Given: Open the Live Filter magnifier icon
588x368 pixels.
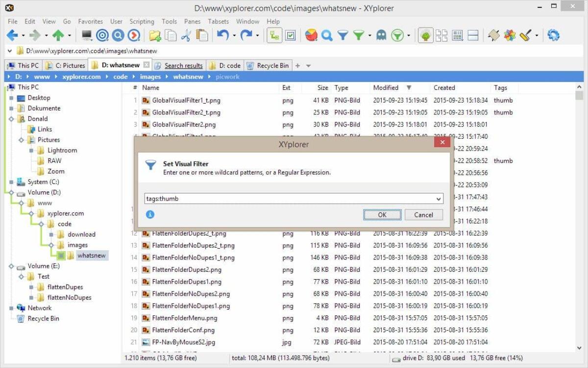Looking at the screenshot, I should [327, 35].
